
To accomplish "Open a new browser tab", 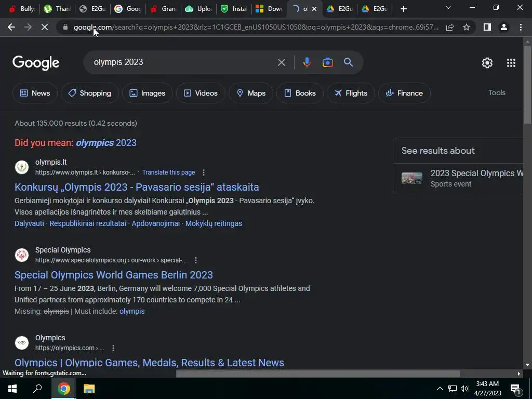I will (403, 9).
